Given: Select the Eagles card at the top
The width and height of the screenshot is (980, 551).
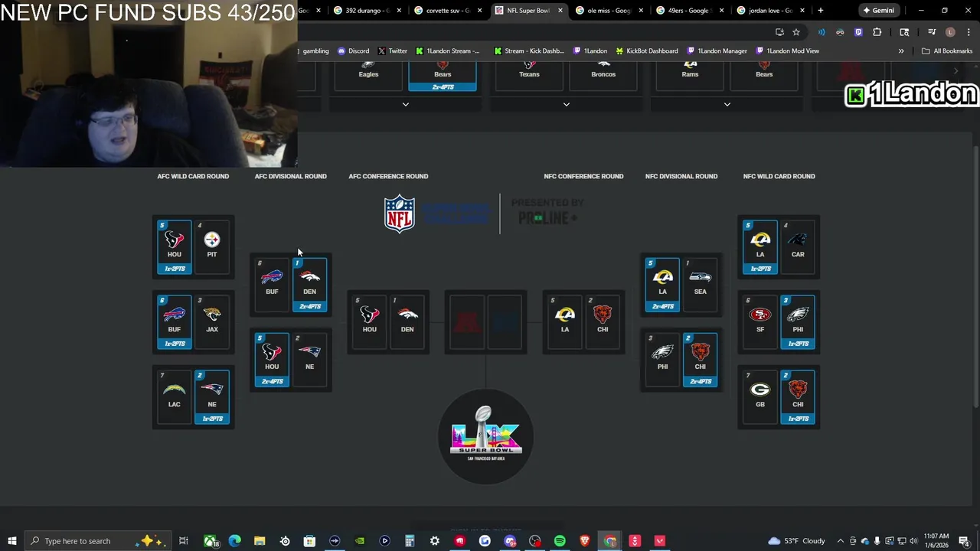Looking at the screenshot, I should point(368,77).
